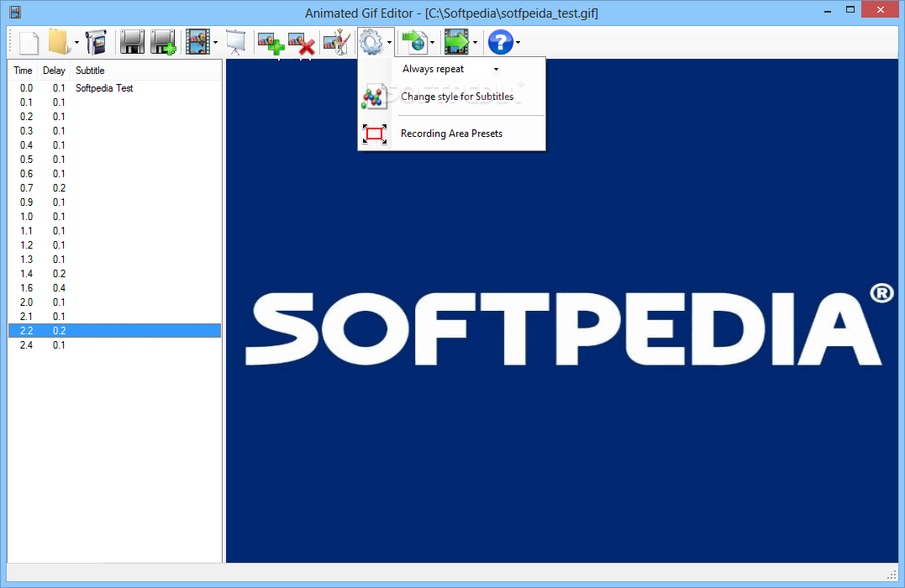The image size is (905, 588).
Task: Select the frame at time 1.3
Action: coord(115,260)
